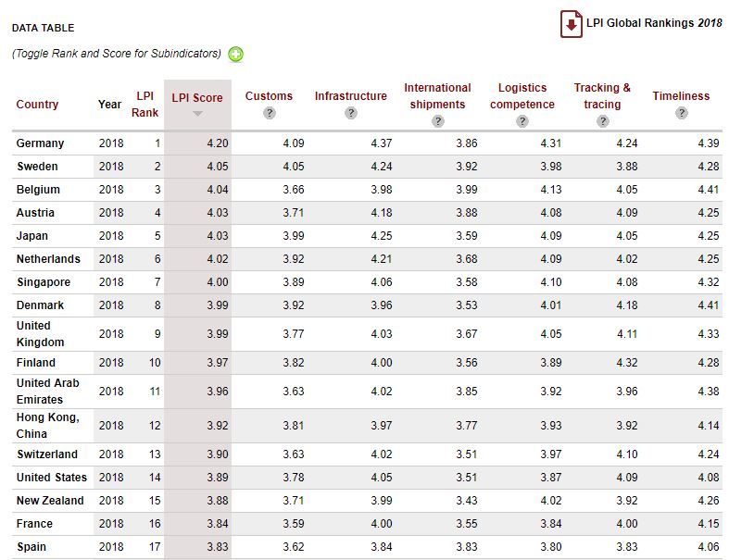Click the sort arrow under LPI Score
Image resolution: width=729 pixels, height=560 pixels.
tap(197, 114)
